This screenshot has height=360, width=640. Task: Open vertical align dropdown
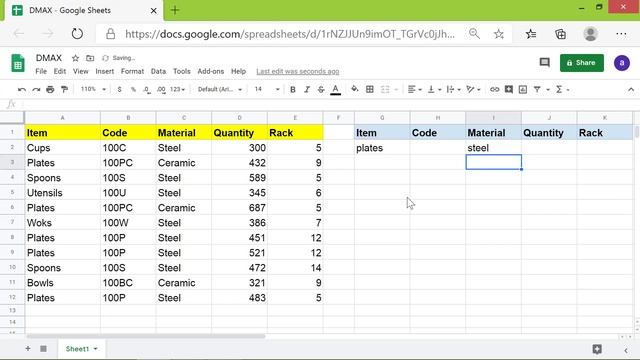pos(434,89)
